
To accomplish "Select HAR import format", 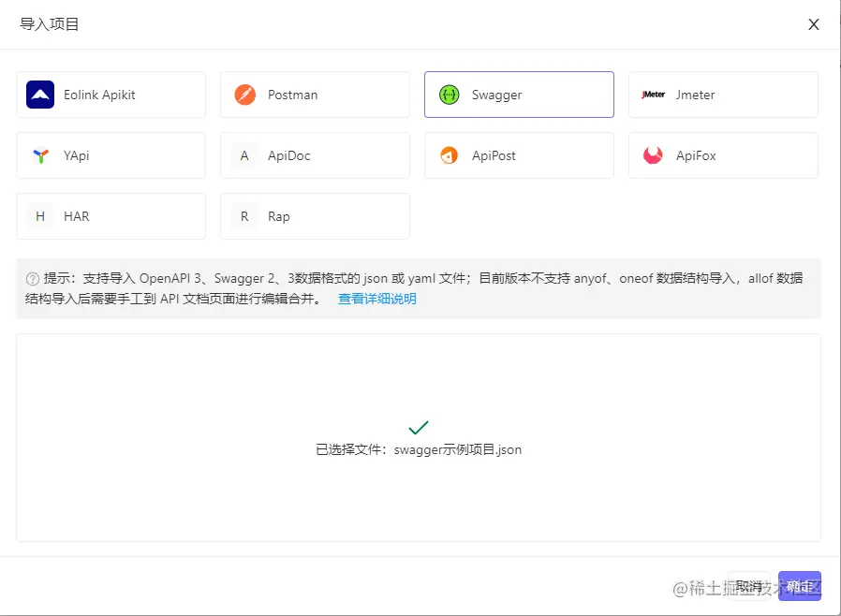I will 111,216.
